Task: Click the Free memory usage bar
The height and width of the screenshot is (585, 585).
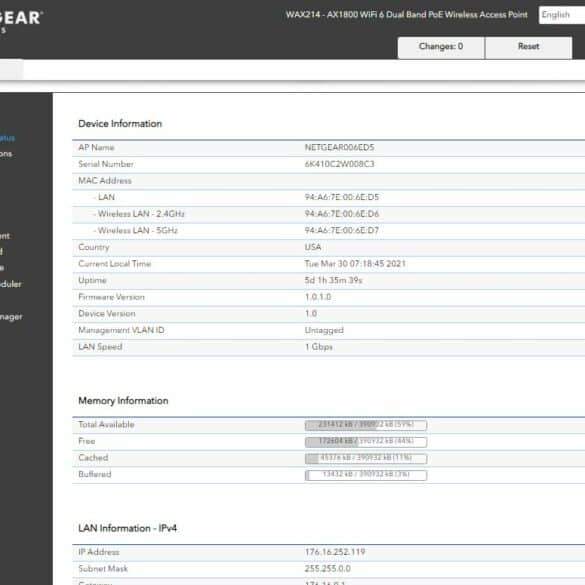Action: (x=366, y=442)
